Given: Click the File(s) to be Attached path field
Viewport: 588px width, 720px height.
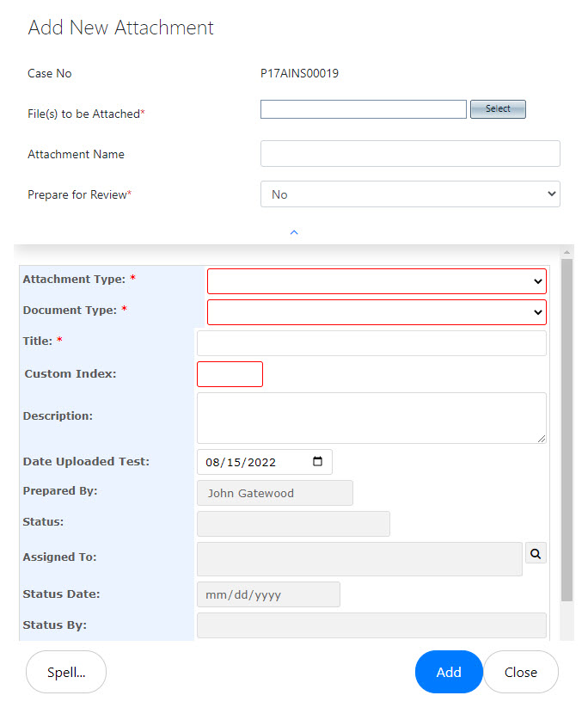Looking at the screenshot, I should click(x=363, y=109).
